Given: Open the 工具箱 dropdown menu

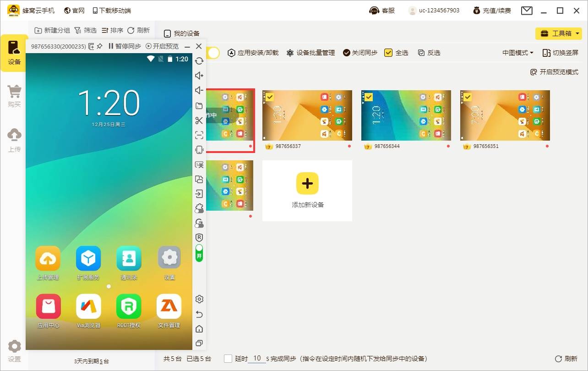Looking at the screenshot, I should tap(558, 33).
